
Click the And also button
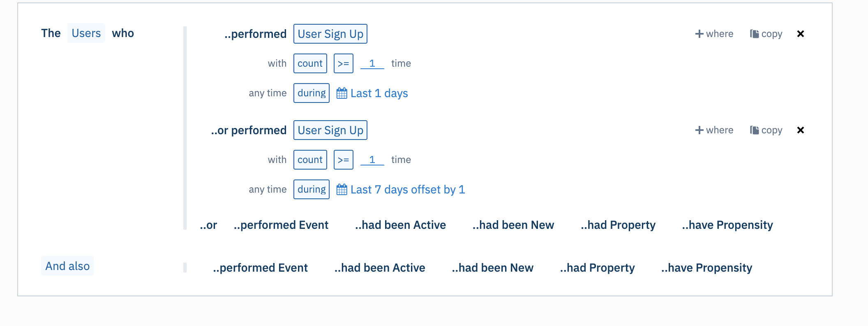pyautogui.click(x=67, y=266)
